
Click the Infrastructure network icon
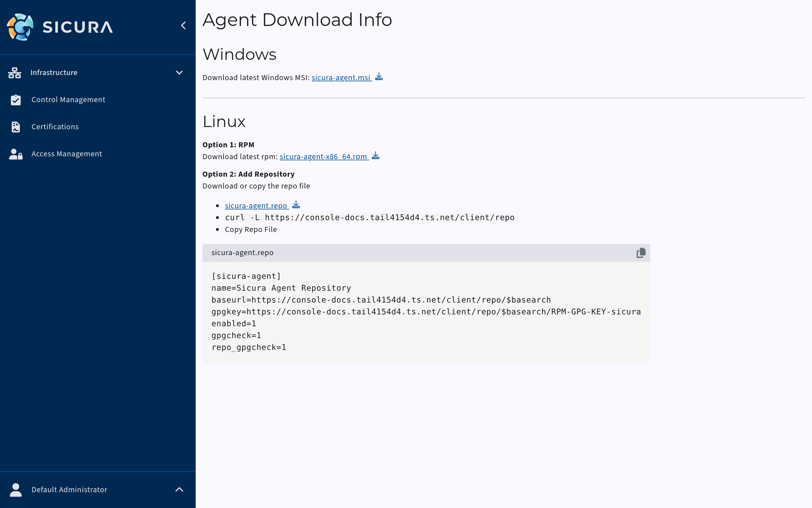[x=15, y=73]
